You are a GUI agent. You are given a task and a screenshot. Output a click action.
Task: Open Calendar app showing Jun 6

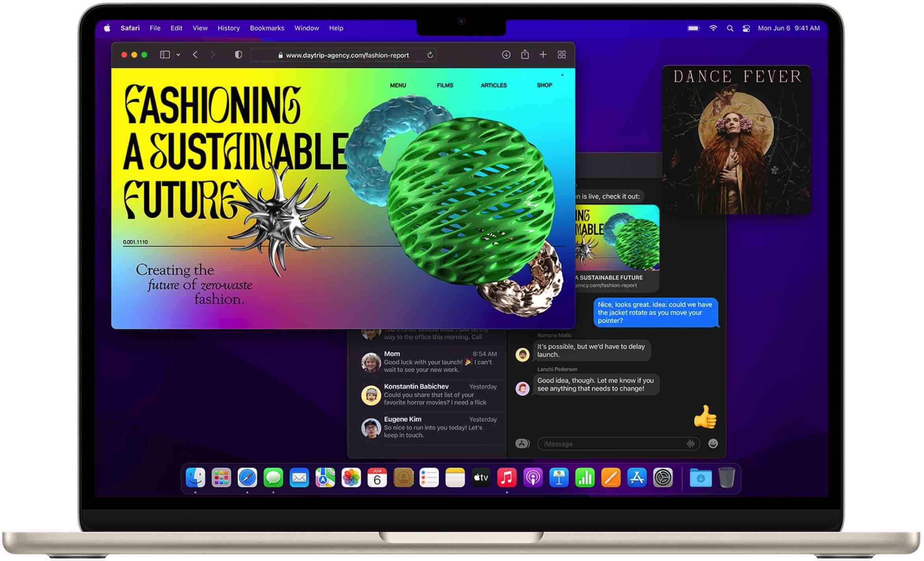377,478
